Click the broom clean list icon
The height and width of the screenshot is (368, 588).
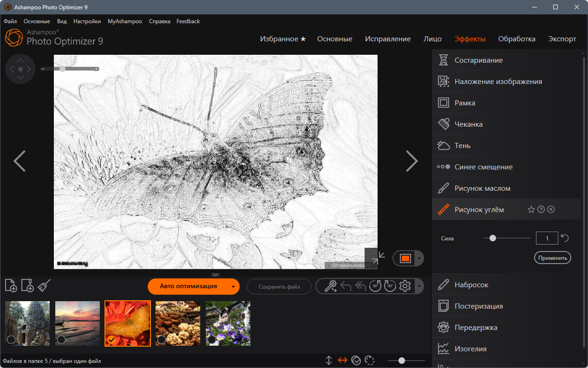(x=44, y=285)
